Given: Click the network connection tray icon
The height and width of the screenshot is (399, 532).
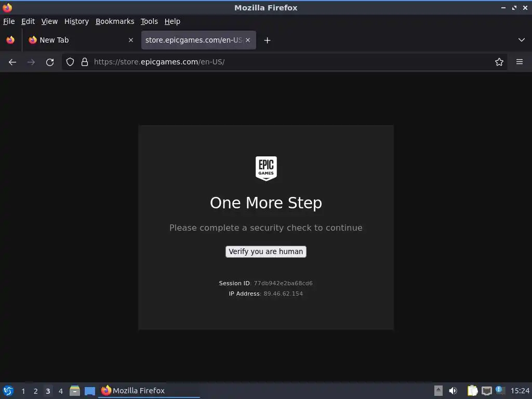Looking at the screenshot, I should [x=486, y=391].
